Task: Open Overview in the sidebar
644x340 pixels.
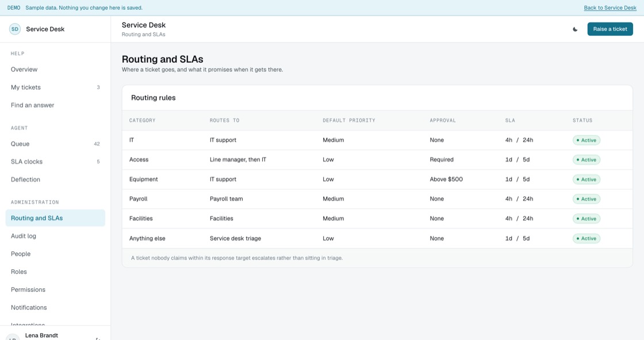Action: 55,70
